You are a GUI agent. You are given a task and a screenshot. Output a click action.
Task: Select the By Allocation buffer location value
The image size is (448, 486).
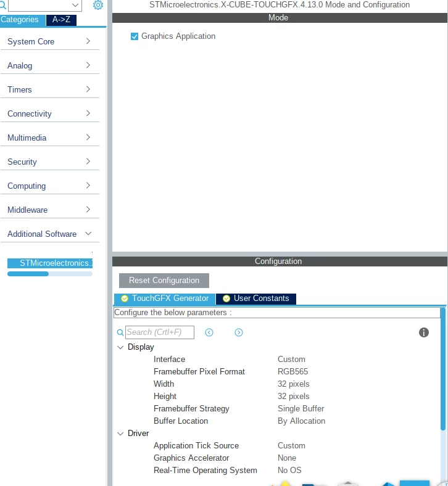[x=301, y=421]
